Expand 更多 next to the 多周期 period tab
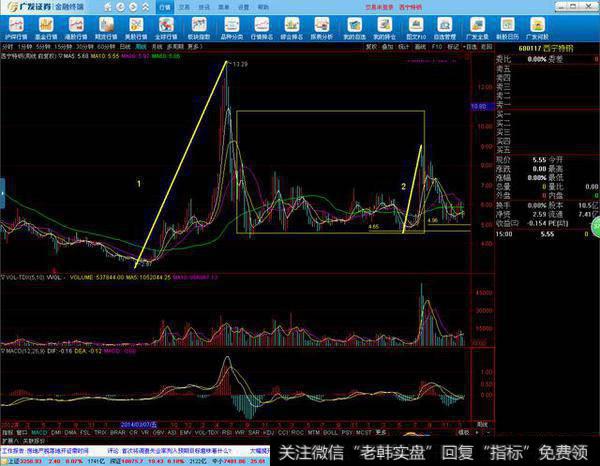Screen dimensions: 600x466 click(x=194, y=45)
